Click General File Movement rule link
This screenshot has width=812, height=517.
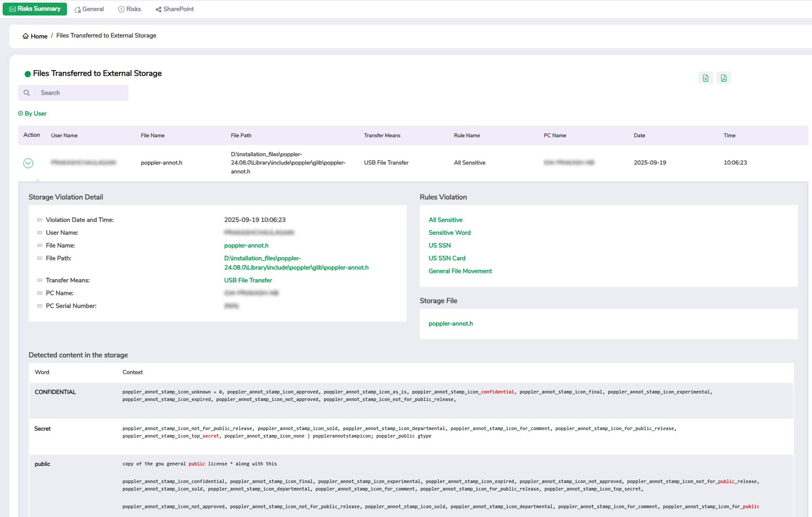point(460,271)
